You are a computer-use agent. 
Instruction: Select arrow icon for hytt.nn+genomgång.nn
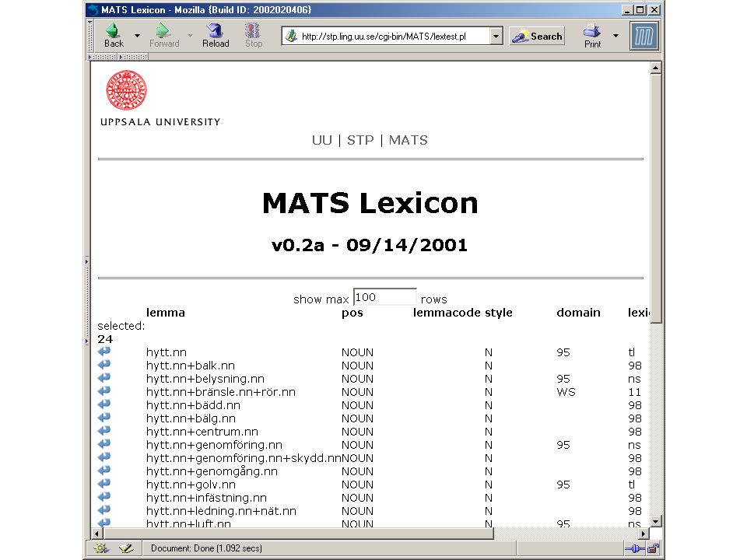click(104, 471)
